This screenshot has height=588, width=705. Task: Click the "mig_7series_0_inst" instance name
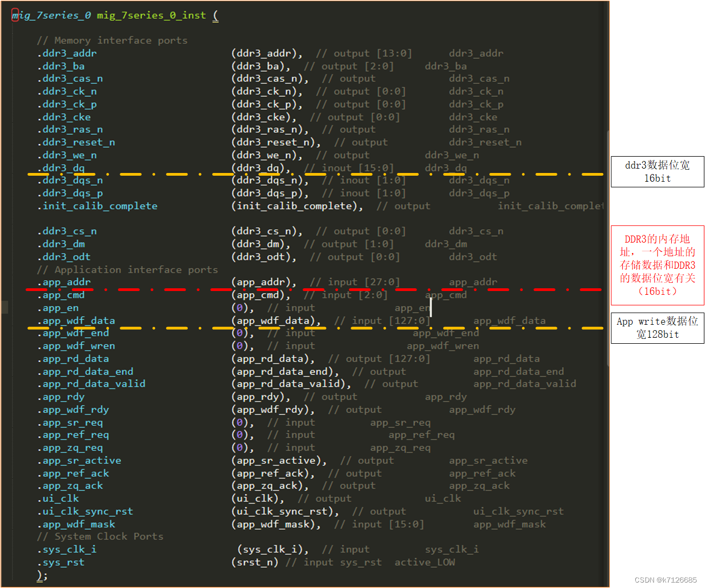pos(151,15)
